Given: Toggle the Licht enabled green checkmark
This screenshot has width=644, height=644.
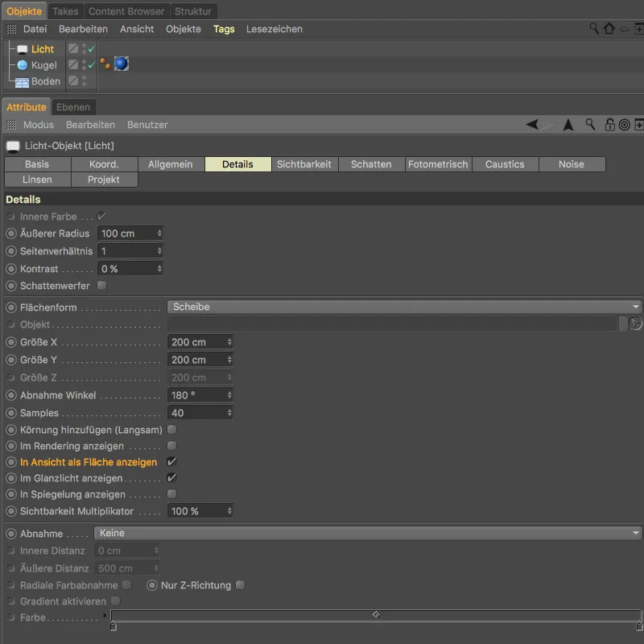Looking at the screenshot, I should [92, 49].
